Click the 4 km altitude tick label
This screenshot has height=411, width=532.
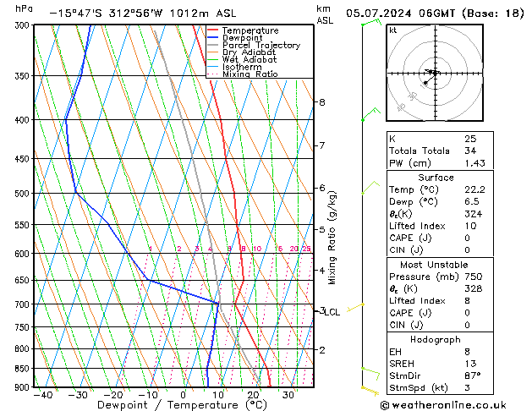322,271
